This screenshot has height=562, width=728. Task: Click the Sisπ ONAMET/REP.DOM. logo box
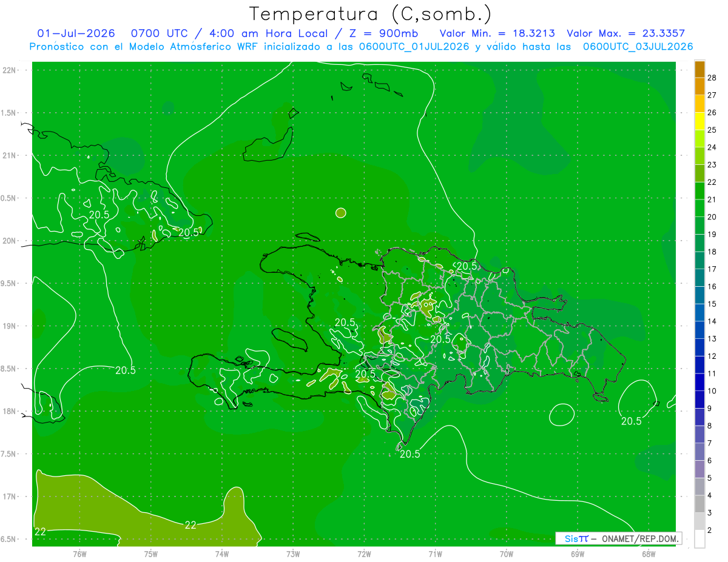pos(618,538)
